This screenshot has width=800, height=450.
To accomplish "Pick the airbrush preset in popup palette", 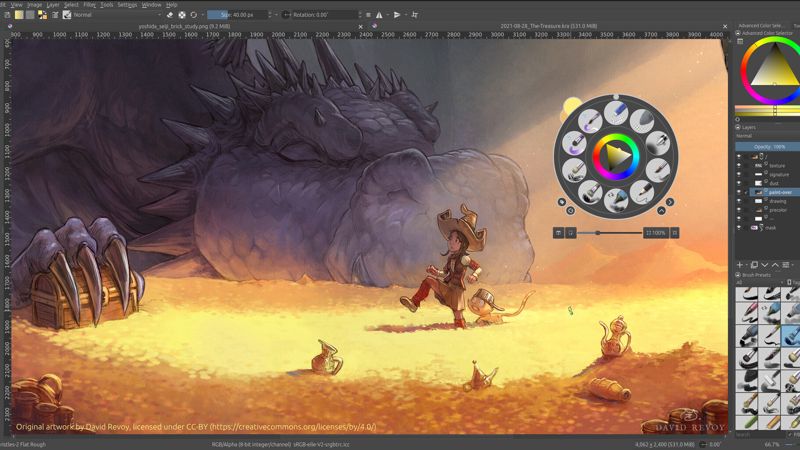I will (x=658, y=144).
